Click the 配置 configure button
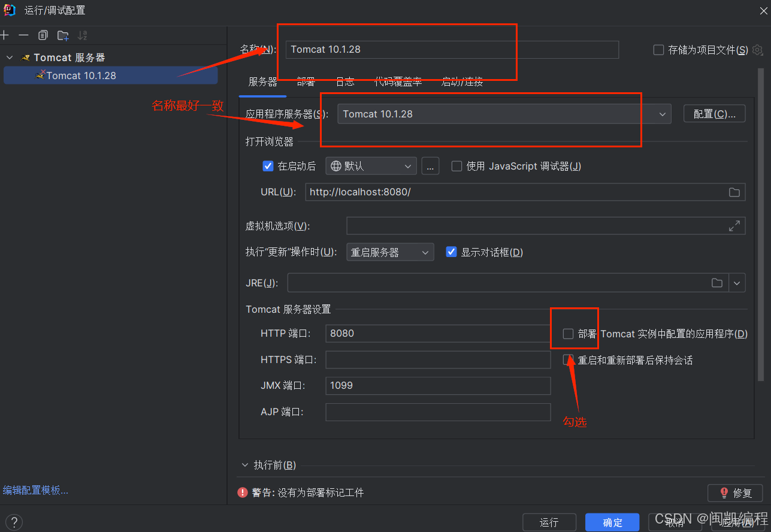This screenshot has width=771, height=532. [x=714, y=114]
